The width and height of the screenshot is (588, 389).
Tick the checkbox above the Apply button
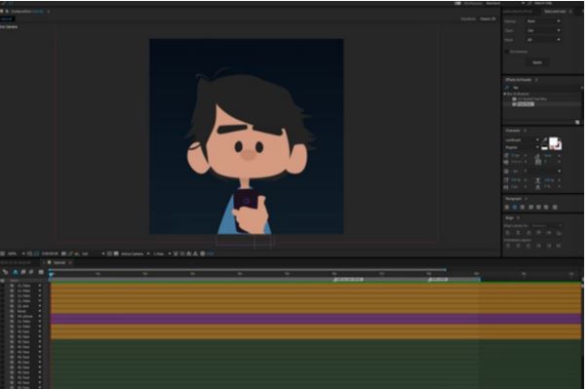(507, 52)
